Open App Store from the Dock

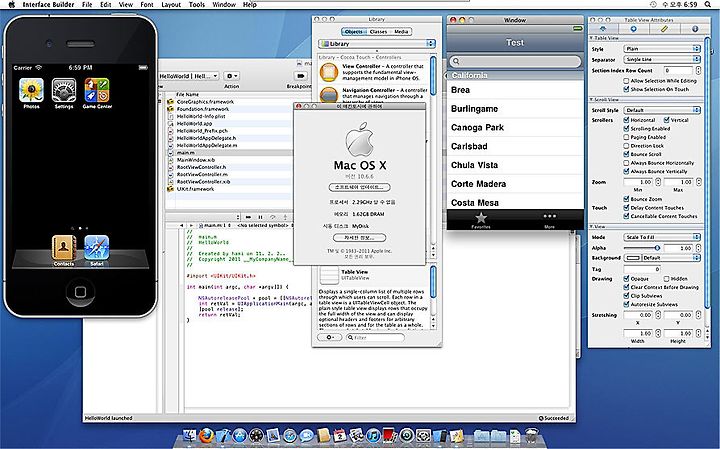point(240,435)
